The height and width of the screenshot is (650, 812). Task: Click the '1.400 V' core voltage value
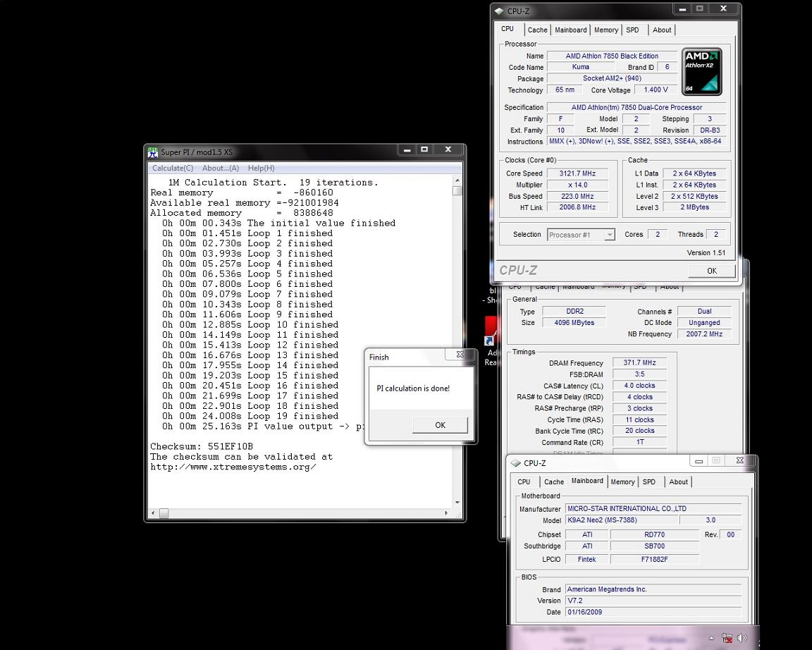pos(656,90)
